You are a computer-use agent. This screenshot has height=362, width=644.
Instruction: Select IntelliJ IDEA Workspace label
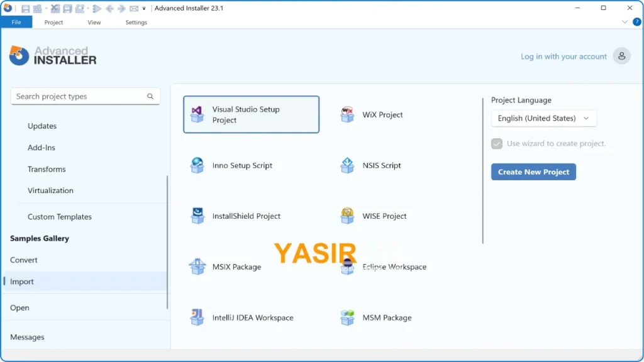[253, 317]
